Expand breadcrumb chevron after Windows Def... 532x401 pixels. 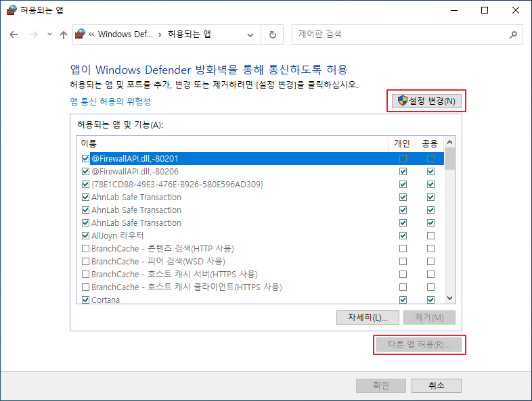tap(160, 34)
